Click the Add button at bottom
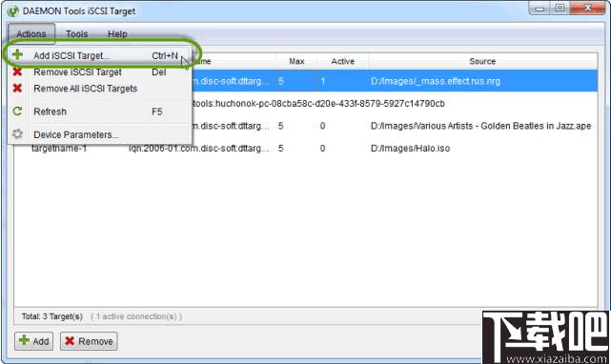The width and height of the screenshot is (611, 364). tap(34, 341)
